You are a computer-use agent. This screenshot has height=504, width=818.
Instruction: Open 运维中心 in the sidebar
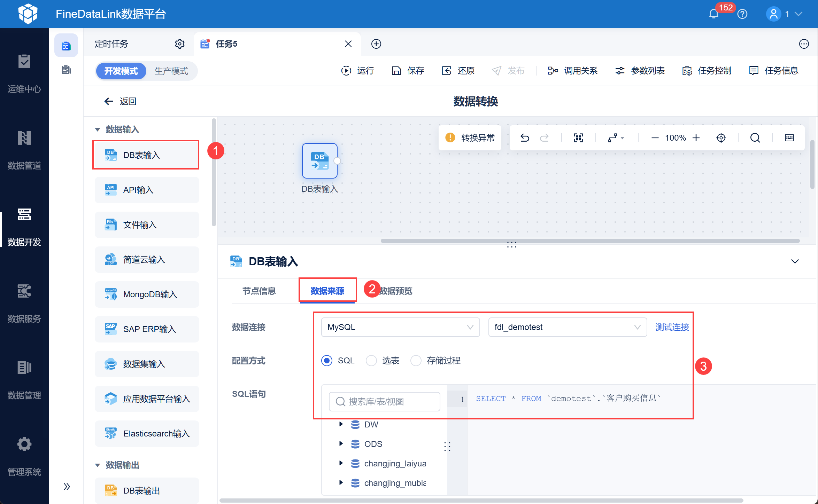click(x=24, y=74)
